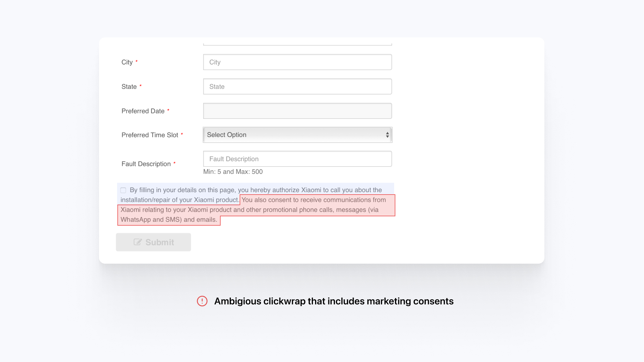Click the City label text
The image size is (644, 362).
pyautogui.click(x=127, y=62)
